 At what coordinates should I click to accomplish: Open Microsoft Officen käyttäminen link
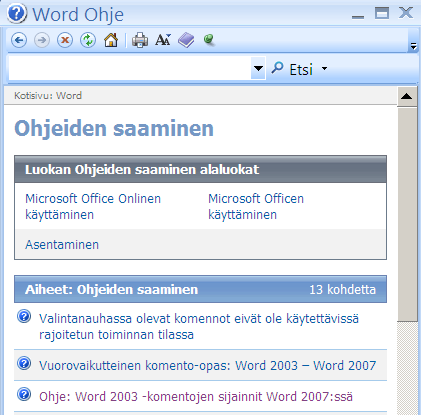click(x=256, y=207)
